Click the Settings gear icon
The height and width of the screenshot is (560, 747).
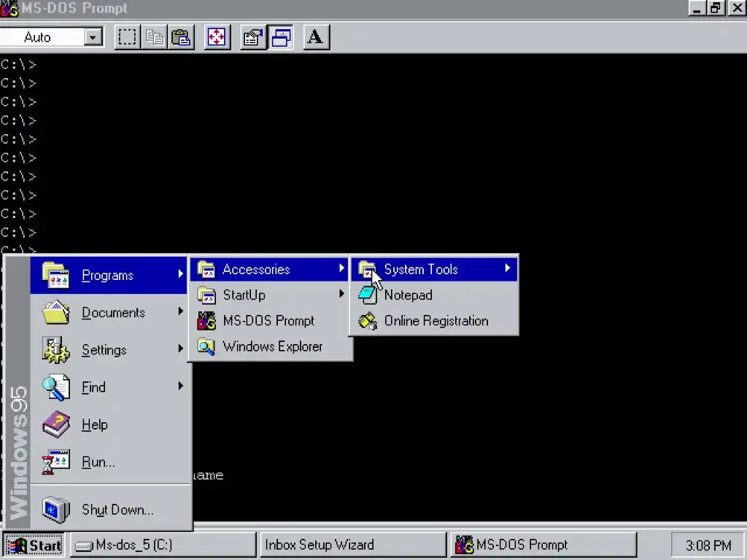(55, 350)
